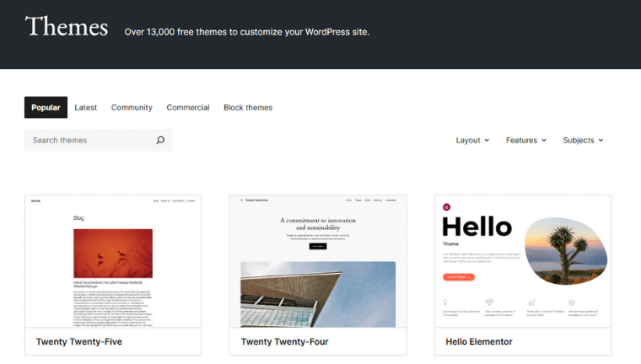Click the Themes page heading

pyautogui.click(x=67, y=27)
